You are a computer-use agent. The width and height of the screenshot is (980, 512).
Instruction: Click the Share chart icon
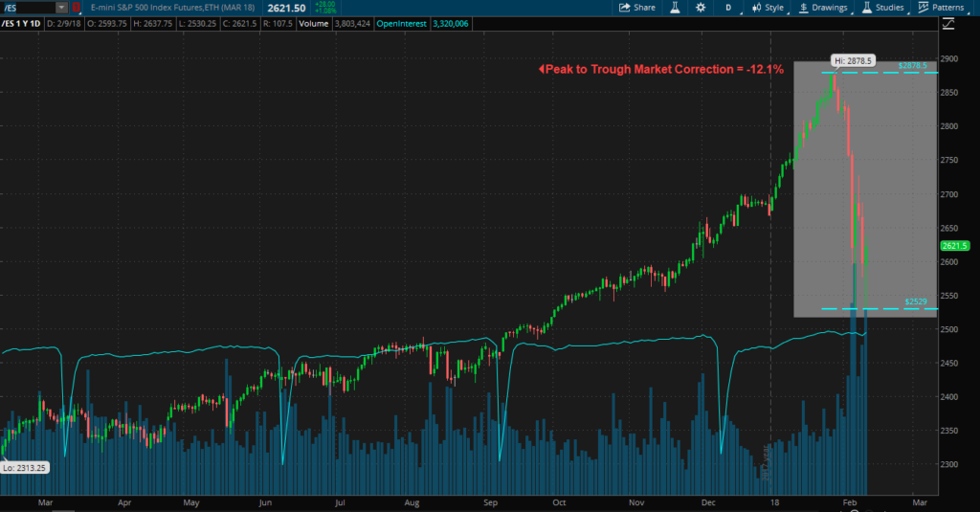click(636, 8)
